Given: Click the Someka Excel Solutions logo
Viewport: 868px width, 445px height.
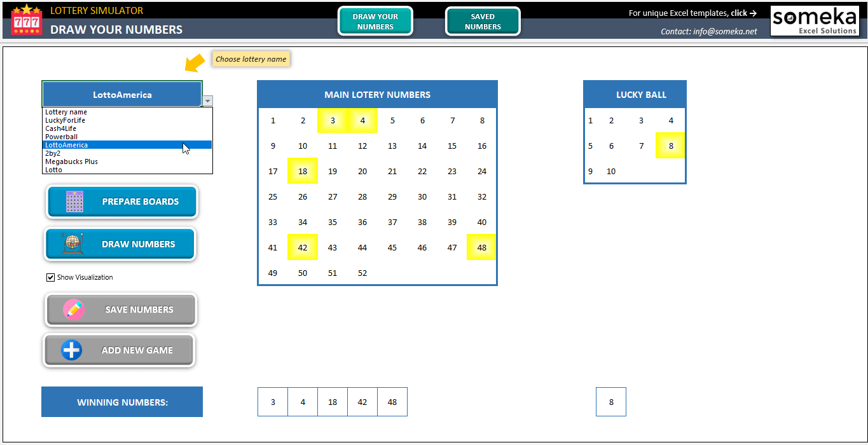Looking at the screenshot, I should 815,20.
